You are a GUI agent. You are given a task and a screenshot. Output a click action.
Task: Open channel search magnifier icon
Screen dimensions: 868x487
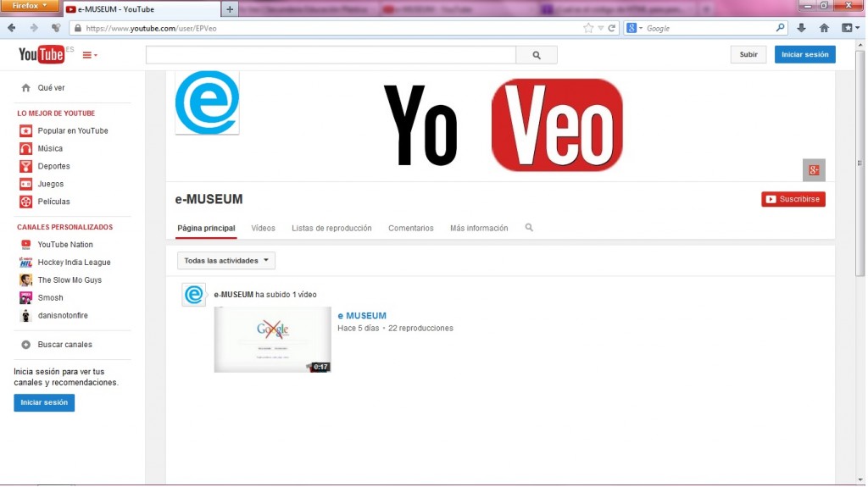[x=529, y=228]
